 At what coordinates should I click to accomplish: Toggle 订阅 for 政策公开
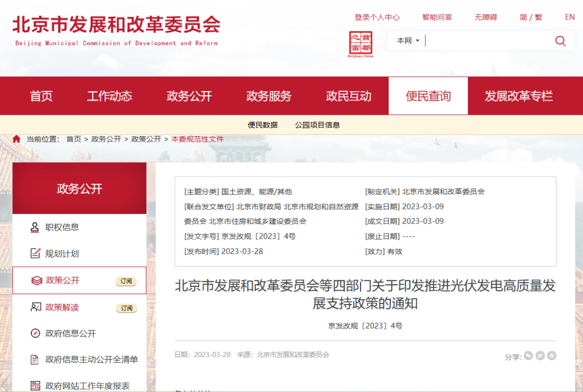pyautogui.click(x=126, y=281)
